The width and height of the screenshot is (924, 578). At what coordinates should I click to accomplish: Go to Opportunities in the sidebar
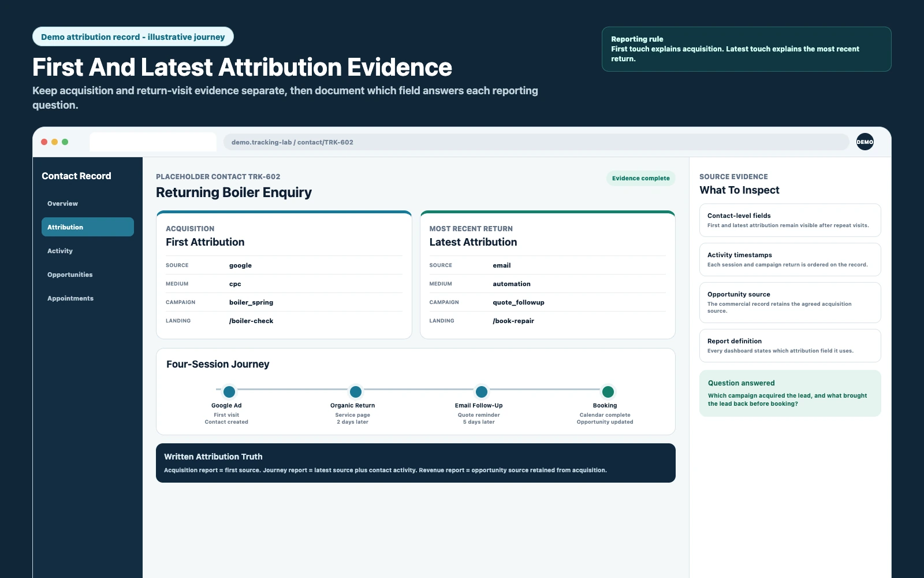pyautogui.click(x=88, y=275)
